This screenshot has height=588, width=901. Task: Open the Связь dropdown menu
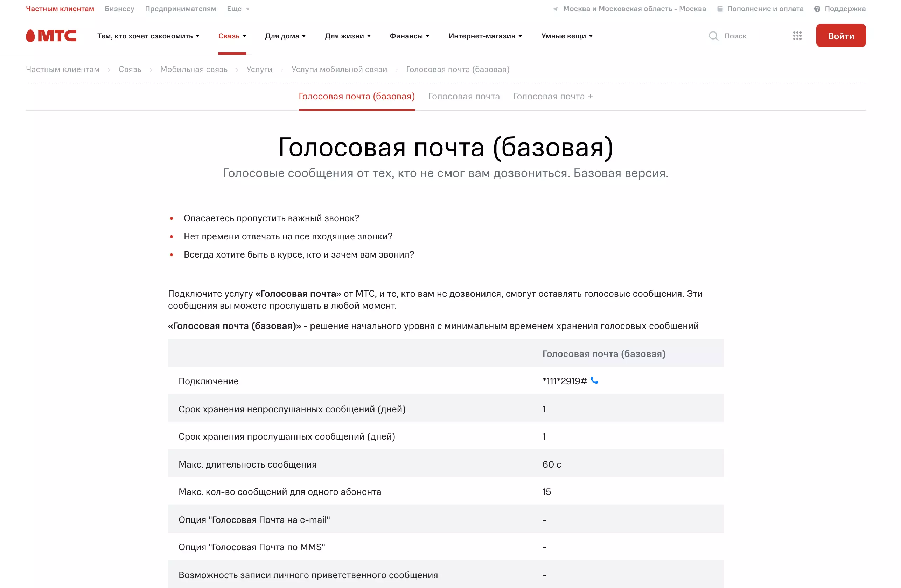pyautogui.click(x=232, y=36)
